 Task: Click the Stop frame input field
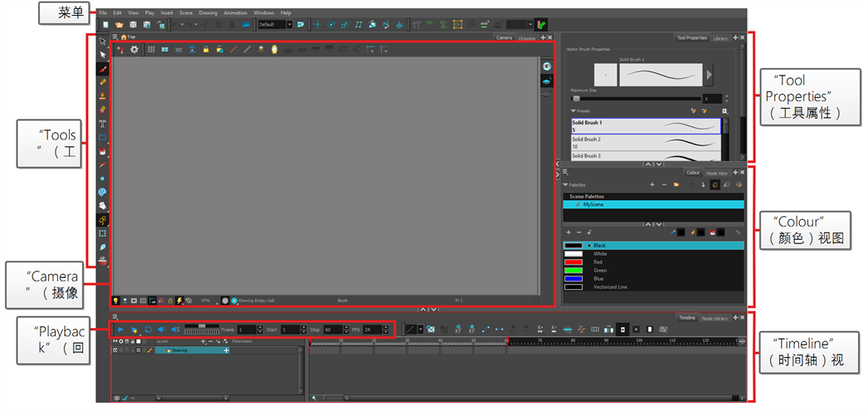click(333, 329)
